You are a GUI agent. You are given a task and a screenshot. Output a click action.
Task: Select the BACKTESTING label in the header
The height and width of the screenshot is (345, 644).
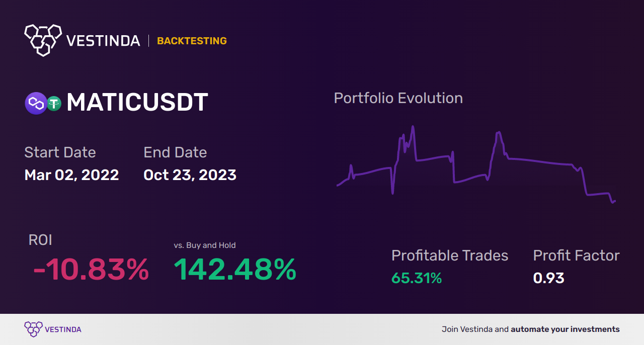pyautogui.click(x=192, y=41)
